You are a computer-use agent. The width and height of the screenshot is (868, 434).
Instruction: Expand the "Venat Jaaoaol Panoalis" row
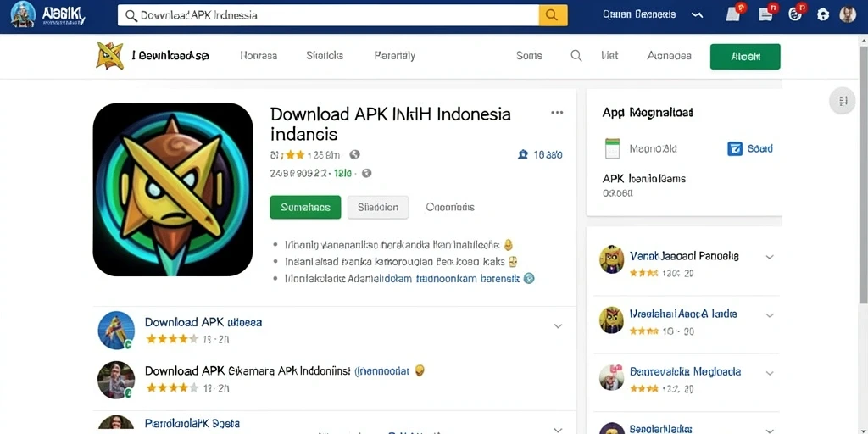point(770,257)
